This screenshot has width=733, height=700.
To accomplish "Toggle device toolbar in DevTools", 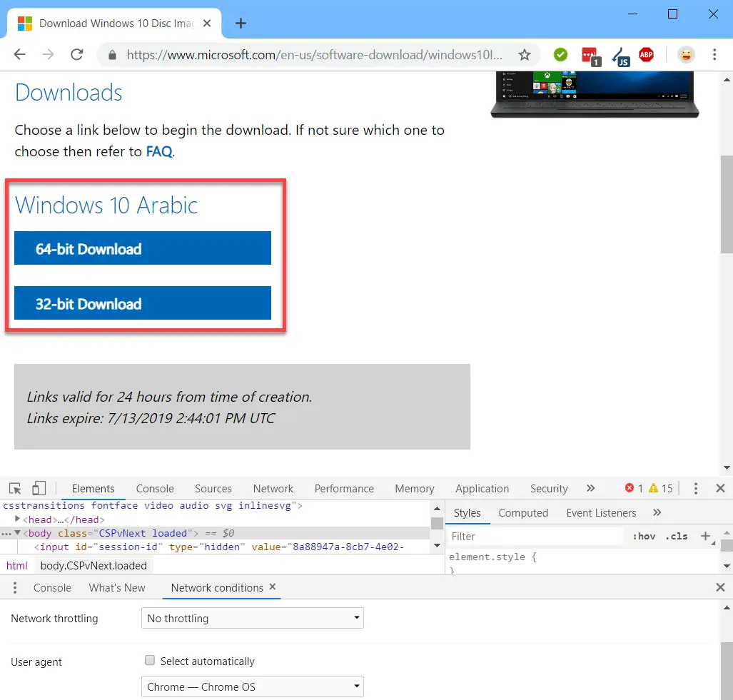I will [39, 488].
